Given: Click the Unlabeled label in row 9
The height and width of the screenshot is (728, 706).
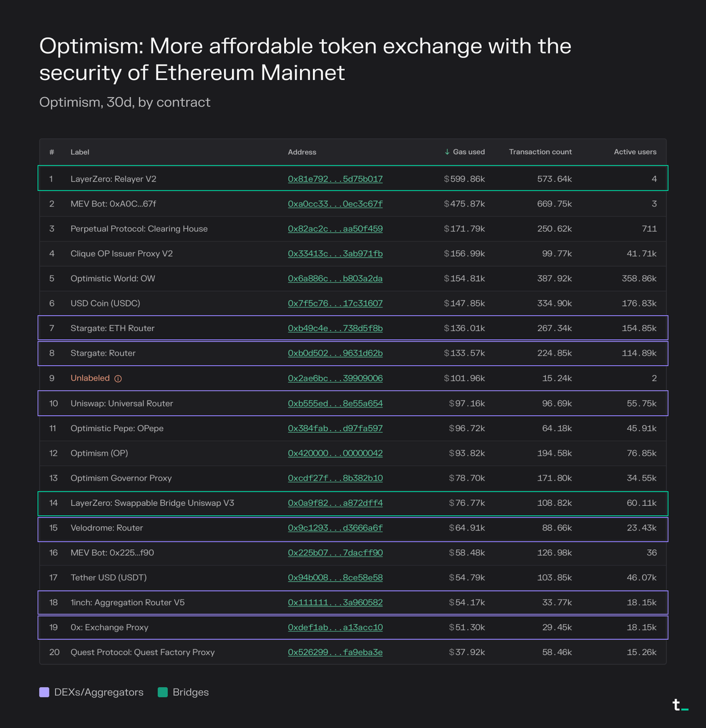Looking at the screenshot, I should pos(90,378).
